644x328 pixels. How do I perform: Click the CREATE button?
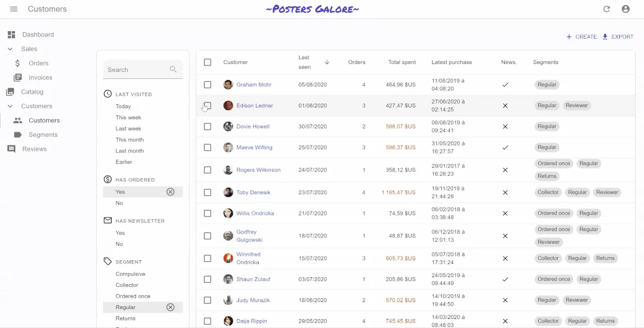580,37
